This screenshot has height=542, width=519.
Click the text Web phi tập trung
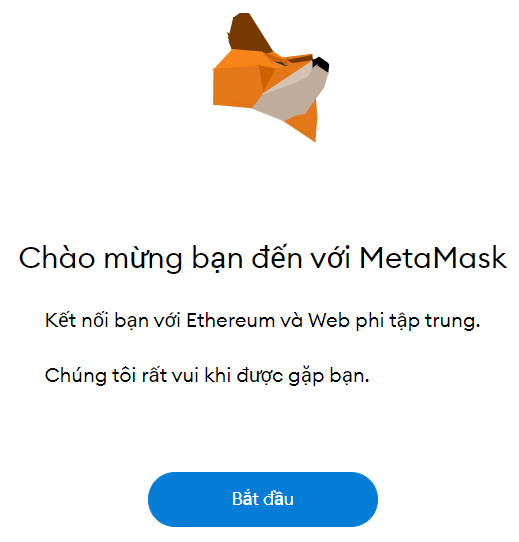pos(394,321)
